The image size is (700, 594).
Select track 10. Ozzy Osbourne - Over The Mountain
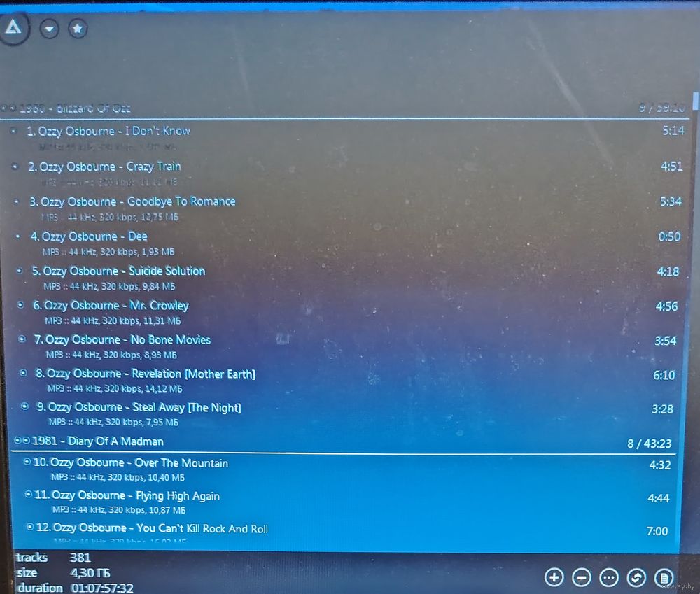point(131,462)
